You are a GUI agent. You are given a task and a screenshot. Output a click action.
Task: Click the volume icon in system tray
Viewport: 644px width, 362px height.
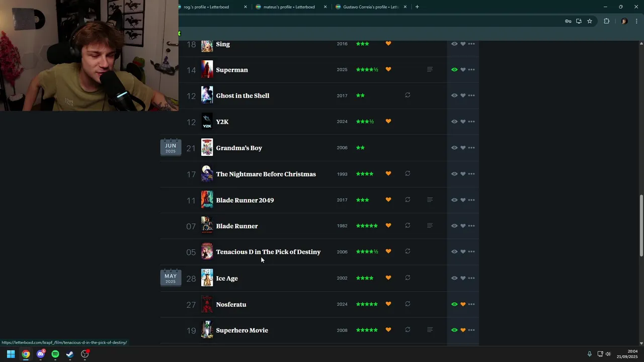click(x=608, y=354)
